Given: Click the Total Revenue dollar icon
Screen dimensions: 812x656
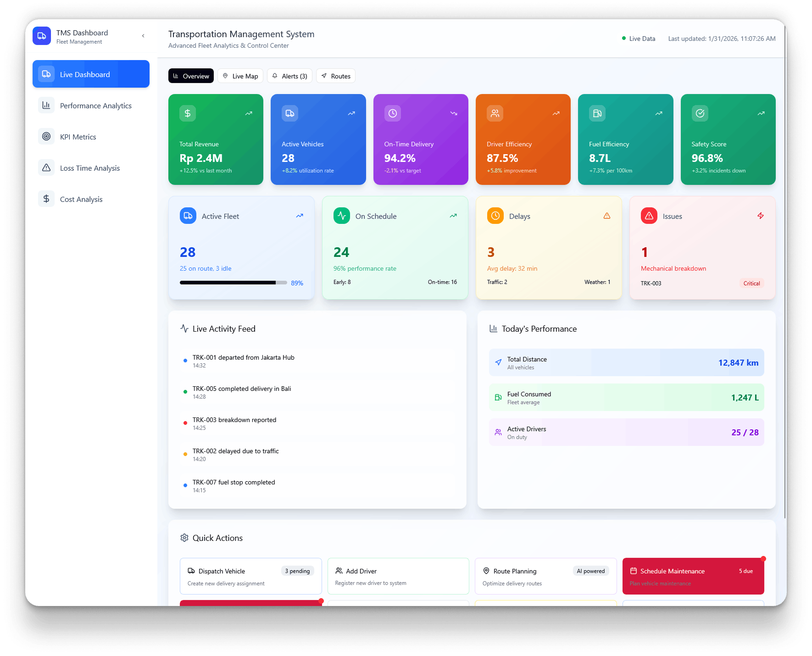Looking at the screenshot, I should click(x=188, y=113).
